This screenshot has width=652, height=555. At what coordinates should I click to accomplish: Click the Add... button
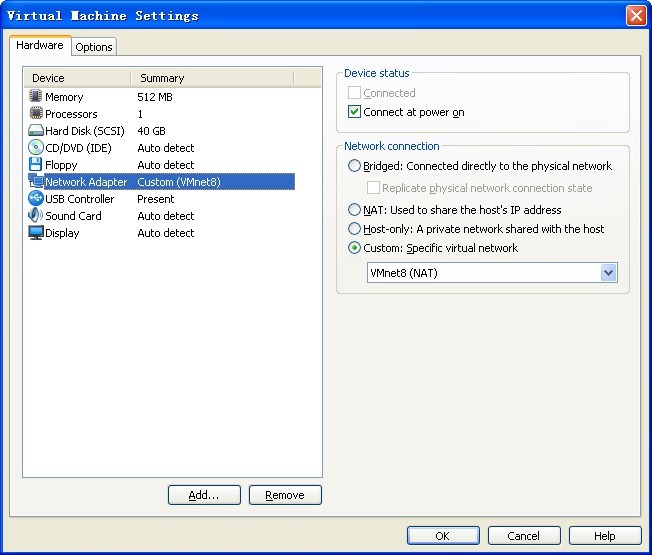click(204, 495)
